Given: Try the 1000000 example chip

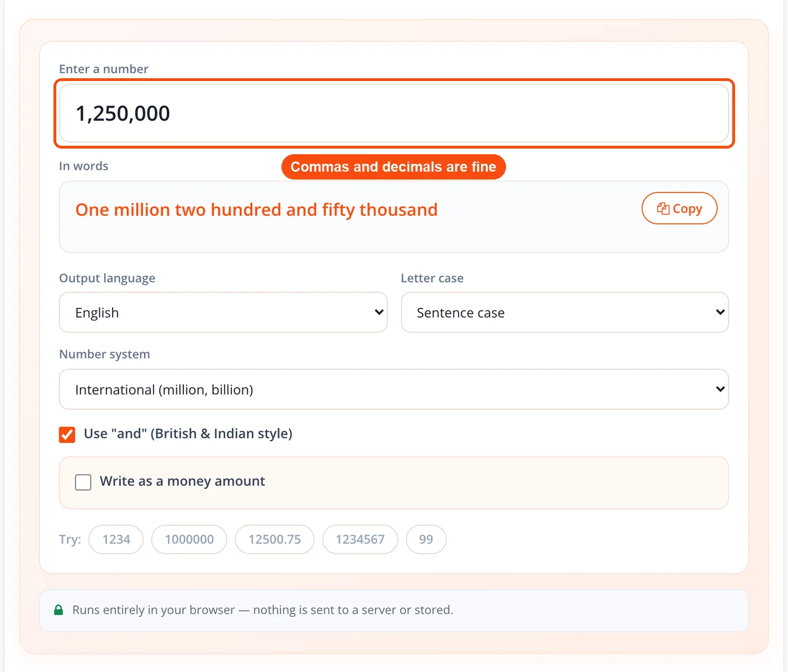Looking at the screenshot, I should tap(189, 539).
